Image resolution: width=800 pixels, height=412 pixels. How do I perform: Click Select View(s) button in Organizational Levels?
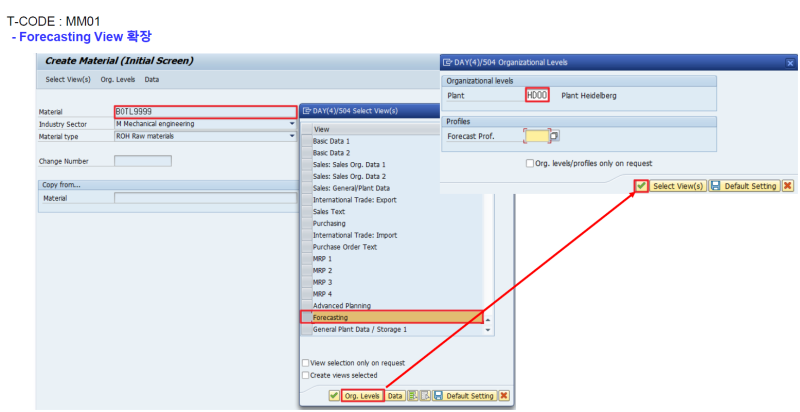click(678, 186)
